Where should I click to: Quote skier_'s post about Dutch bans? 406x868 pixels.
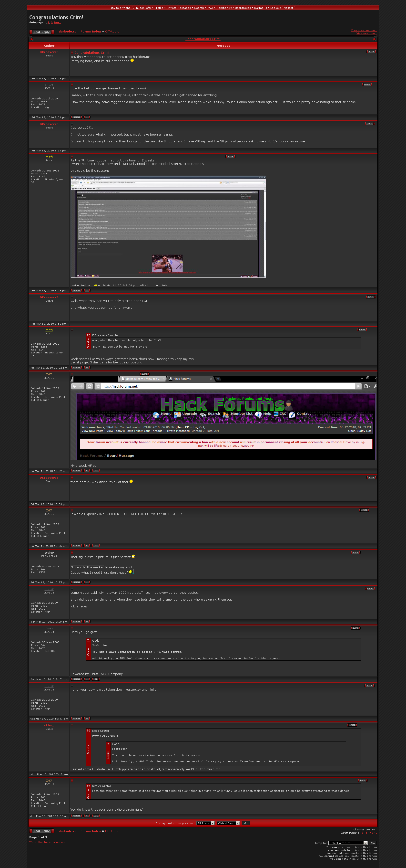coord(352,725)
